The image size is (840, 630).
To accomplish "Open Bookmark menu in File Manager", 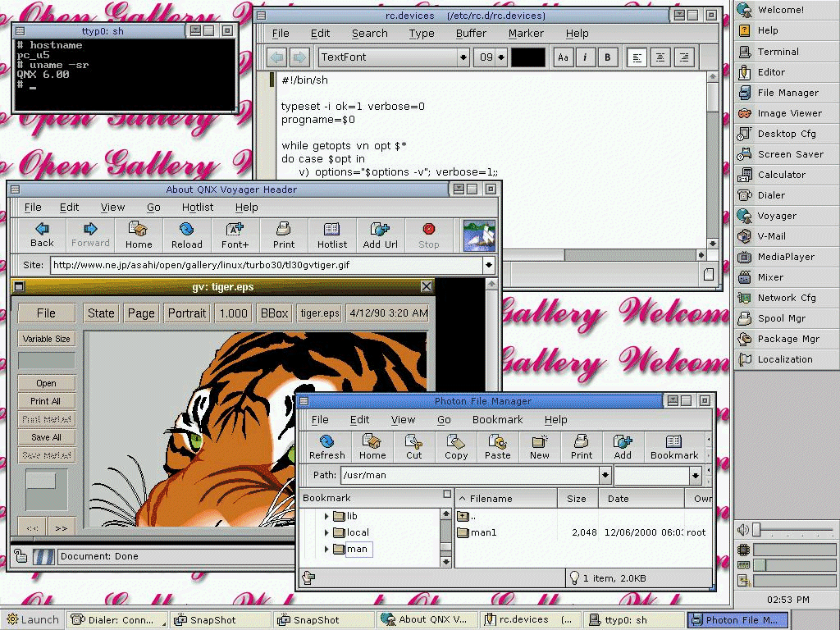I will coord(498,420).
